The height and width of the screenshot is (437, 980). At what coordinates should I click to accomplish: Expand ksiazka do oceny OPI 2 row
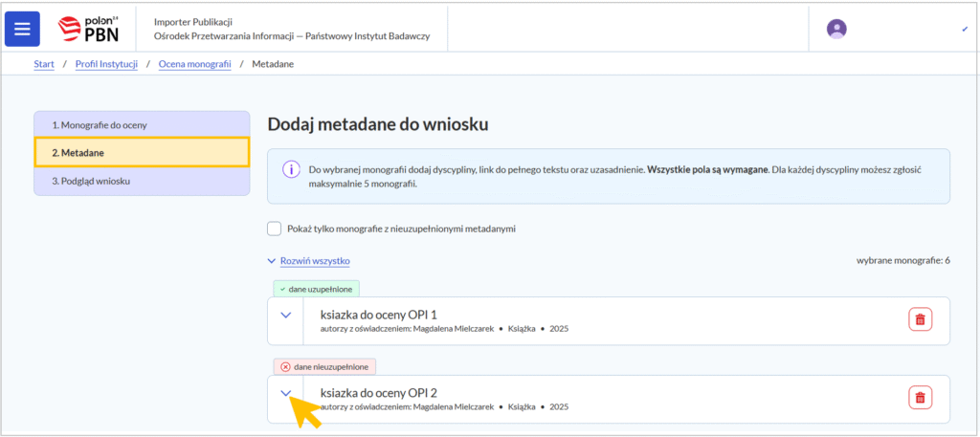tap(285, 393)
